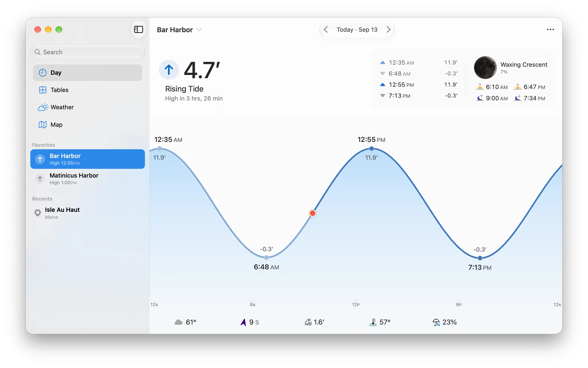
Task: Click the Waxing Crescent label
Action: point(524,64)
